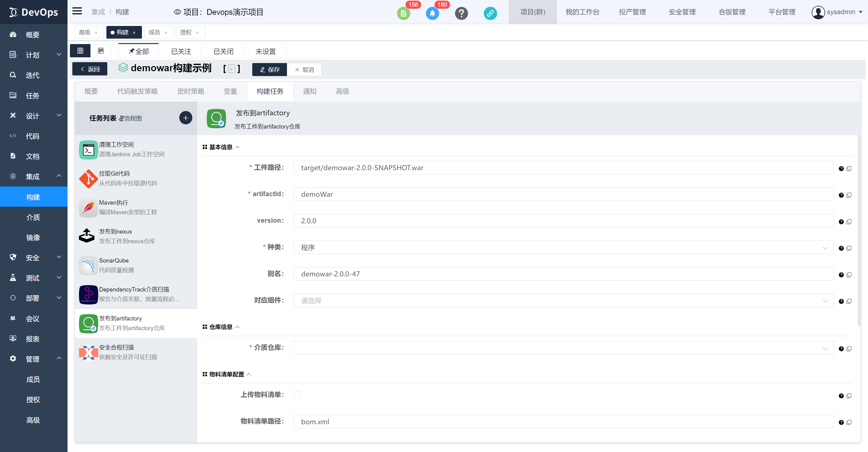This screenshot has width=868, height=452.
Task: Open the 种类 dropdown
Action: pos(563,248)
